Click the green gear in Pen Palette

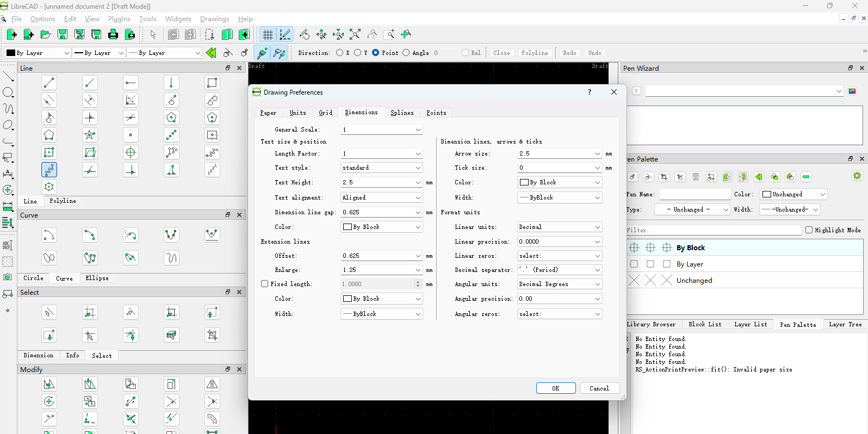point(857,176)
